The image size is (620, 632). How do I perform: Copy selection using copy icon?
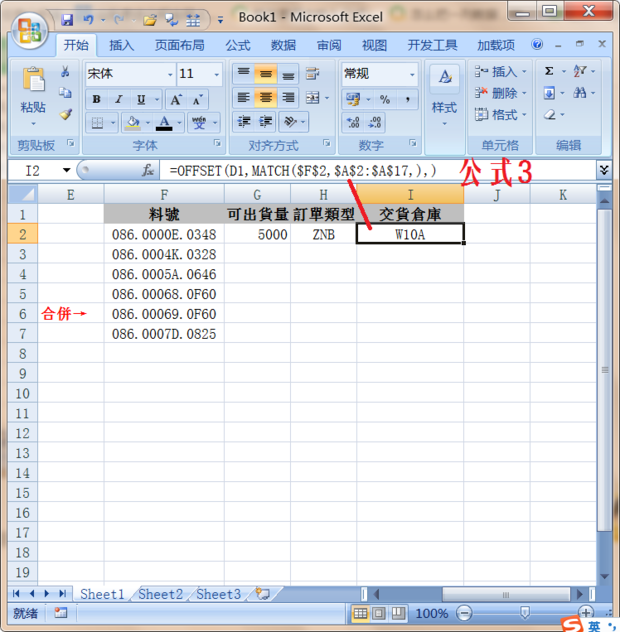[x=65, y=93]
